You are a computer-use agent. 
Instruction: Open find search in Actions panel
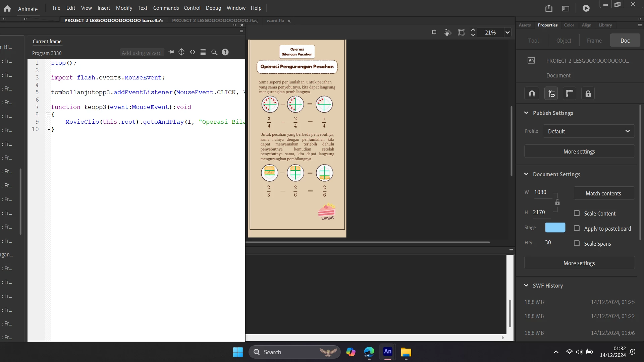214,52
